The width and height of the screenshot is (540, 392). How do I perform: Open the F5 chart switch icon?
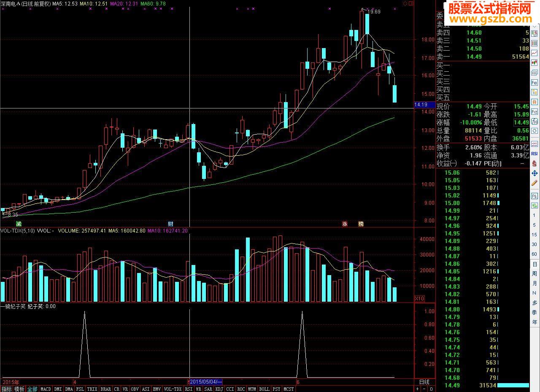(534, 196)
